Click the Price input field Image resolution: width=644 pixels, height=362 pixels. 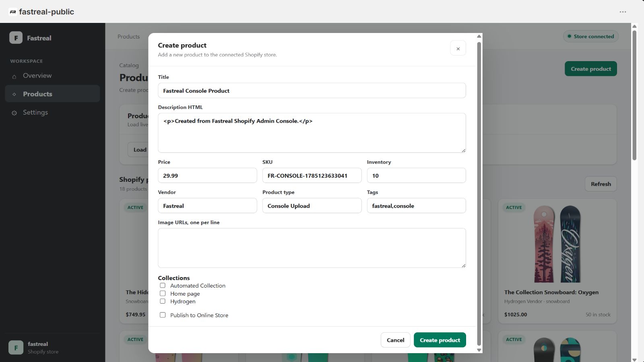pos(207,175)
